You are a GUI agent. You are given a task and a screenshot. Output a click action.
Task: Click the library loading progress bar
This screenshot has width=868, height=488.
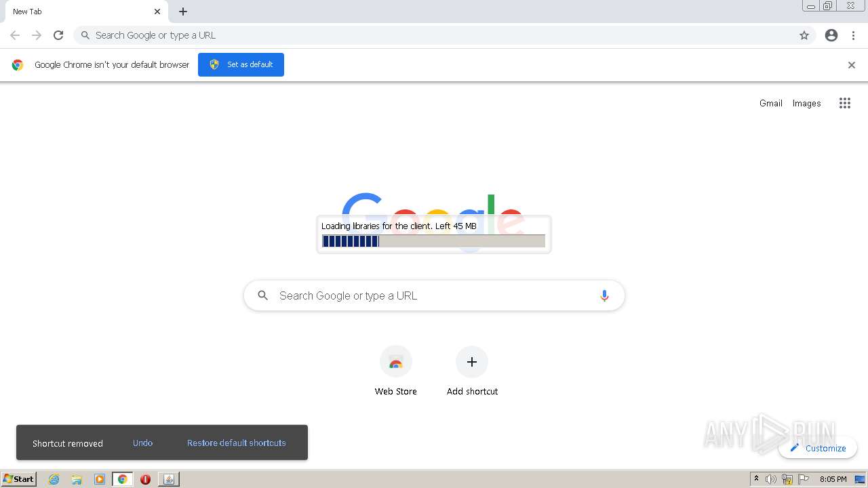(433, 241)
